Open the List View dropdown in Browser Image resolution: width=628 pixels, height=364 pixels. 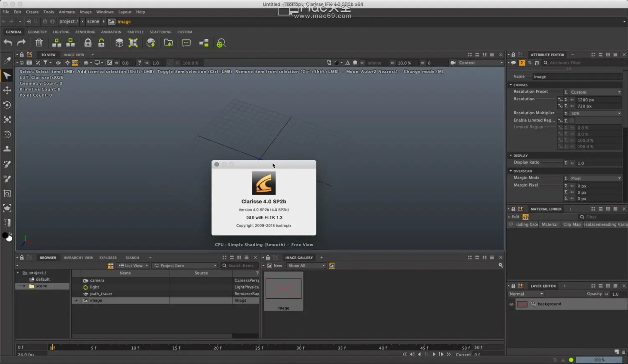click(x=133, y=266)
